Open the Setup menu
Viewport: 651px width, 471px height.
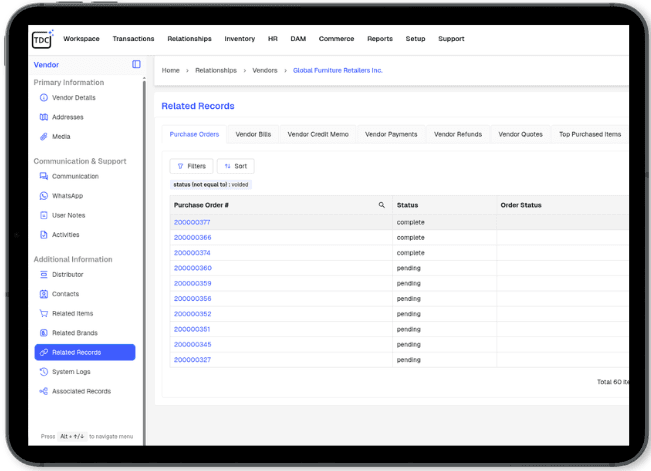[x=415, y=39]
